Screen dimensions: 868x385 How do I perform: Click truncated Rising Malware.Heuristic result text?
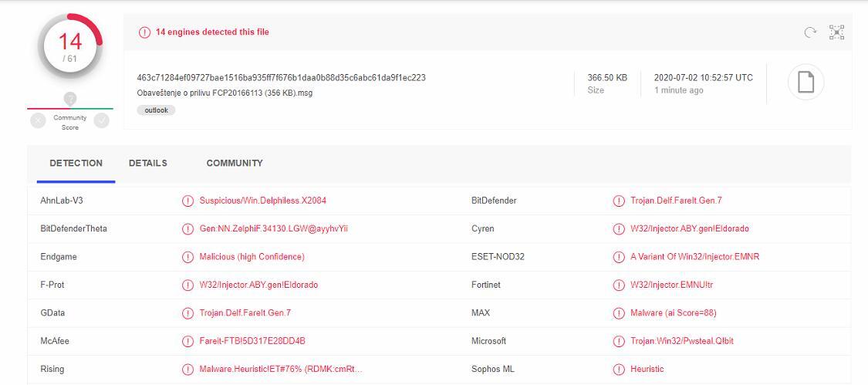click(280, 369)
